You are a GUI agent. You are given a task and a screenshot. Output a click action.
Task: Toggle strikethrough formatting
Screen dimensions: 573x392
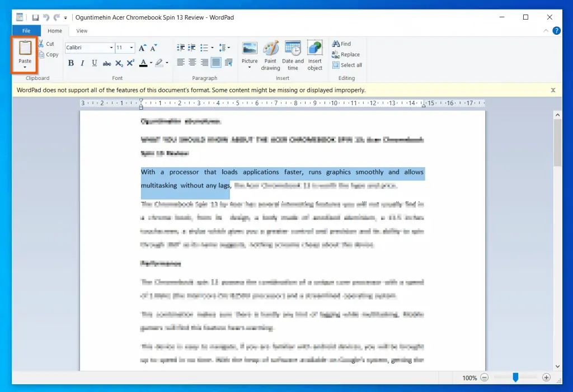point(107,63)
